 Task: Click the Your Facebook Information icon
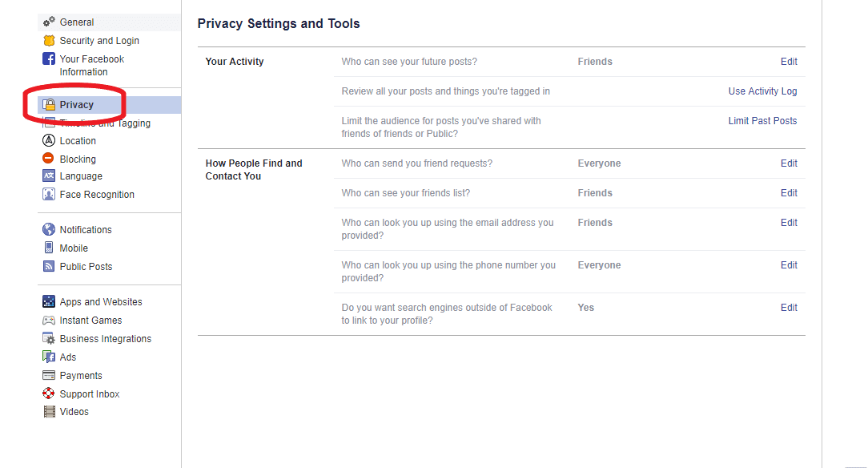49,58
